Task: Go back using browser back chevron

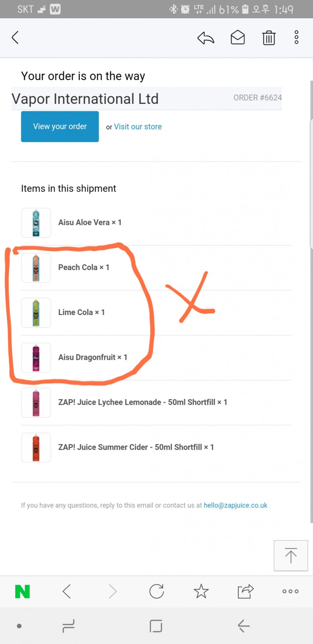Action: [x=67, y=591]
